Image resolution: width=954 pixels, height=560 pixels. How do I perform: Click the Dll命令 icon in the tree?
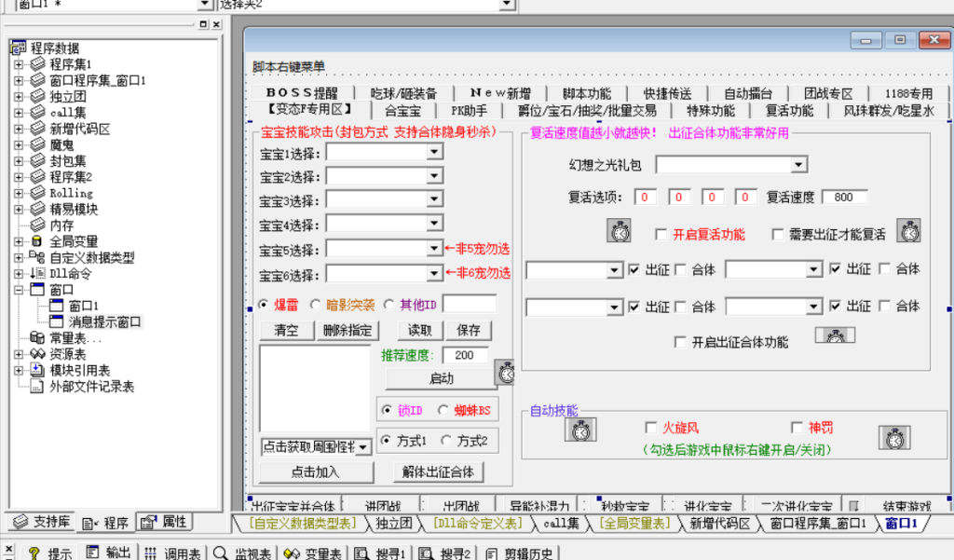[37, 273]
